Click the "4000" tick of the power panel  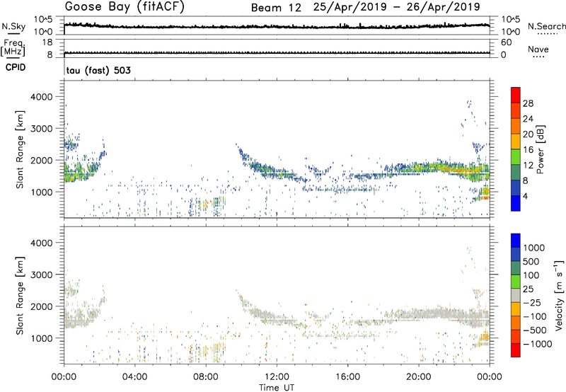[x=42, y=97]
